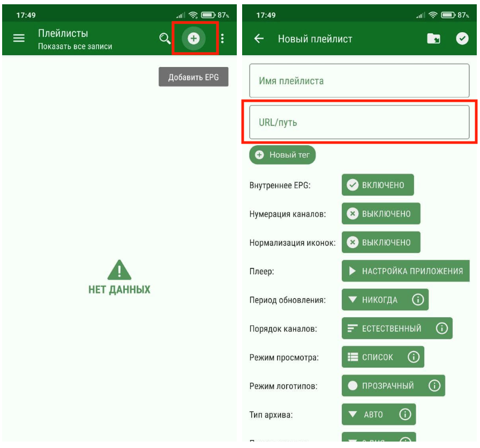Toggle Нумерация каналов ВЫКЛЮЧЕНО switch
Viewport: 480px width, 448px height.
pyautogui.click(x=380, y=214)
